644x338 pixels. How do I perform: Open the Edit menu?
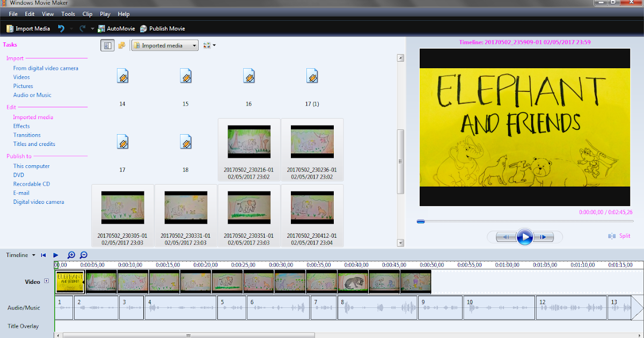click(x=30, y=14)
